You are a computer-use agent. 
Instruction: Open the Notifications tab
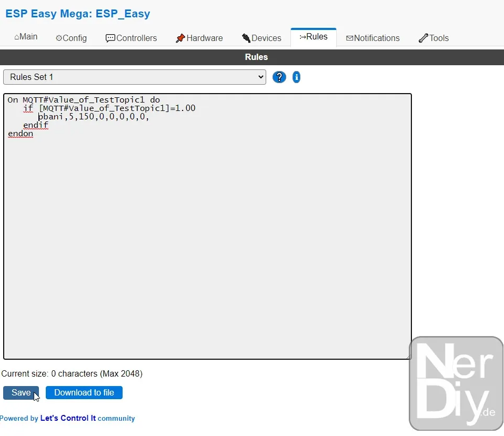(373, 38)
